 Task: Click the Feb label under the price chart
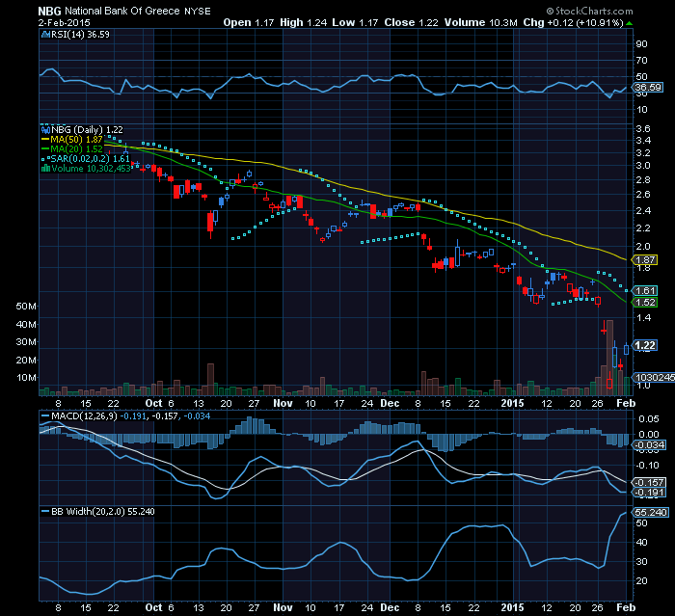tap(626, 404)
